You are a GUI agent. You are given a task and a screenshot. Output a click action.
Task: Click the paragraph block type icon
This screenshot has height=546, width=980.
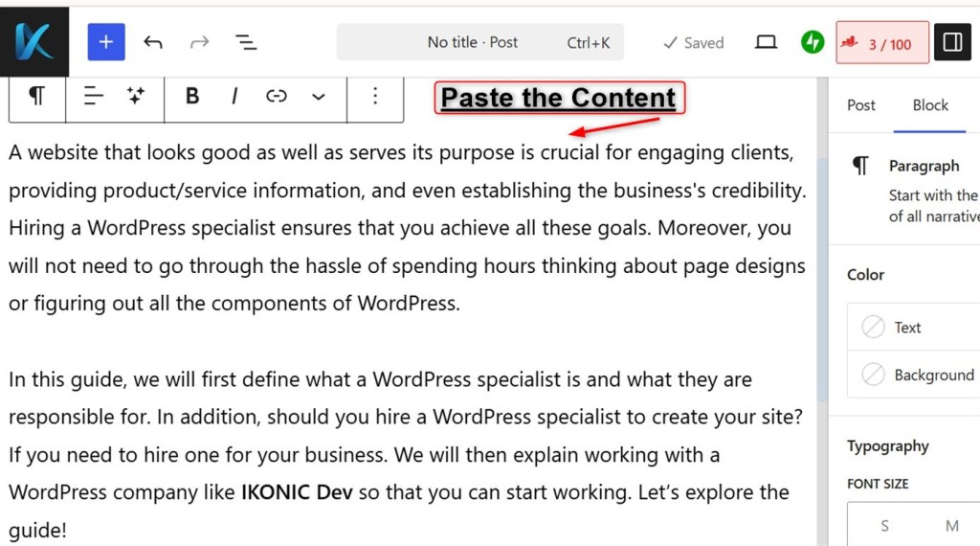coord(37,96)
